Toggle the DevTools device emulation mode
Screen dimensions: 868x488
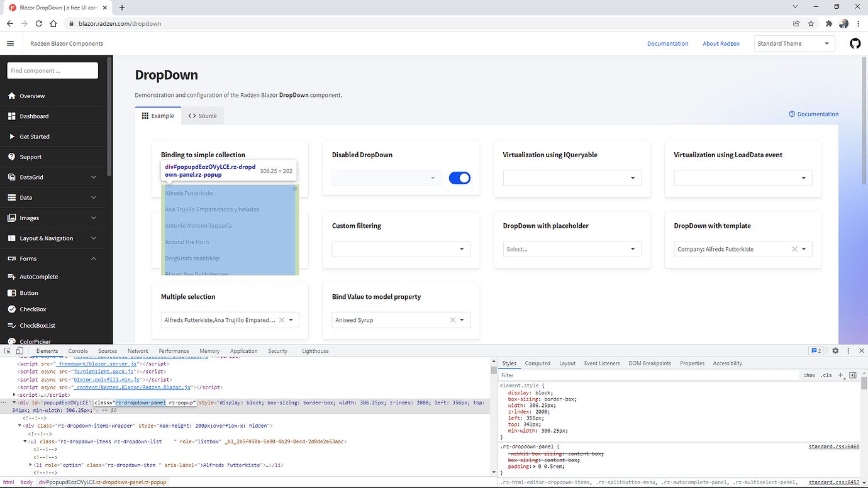(18, 351)
